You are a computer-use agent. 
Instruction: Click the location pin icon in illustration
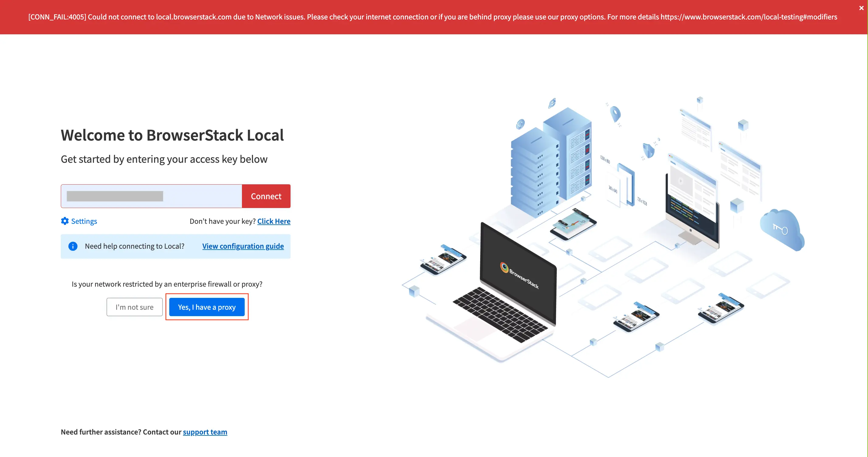[x=615, y=114]
